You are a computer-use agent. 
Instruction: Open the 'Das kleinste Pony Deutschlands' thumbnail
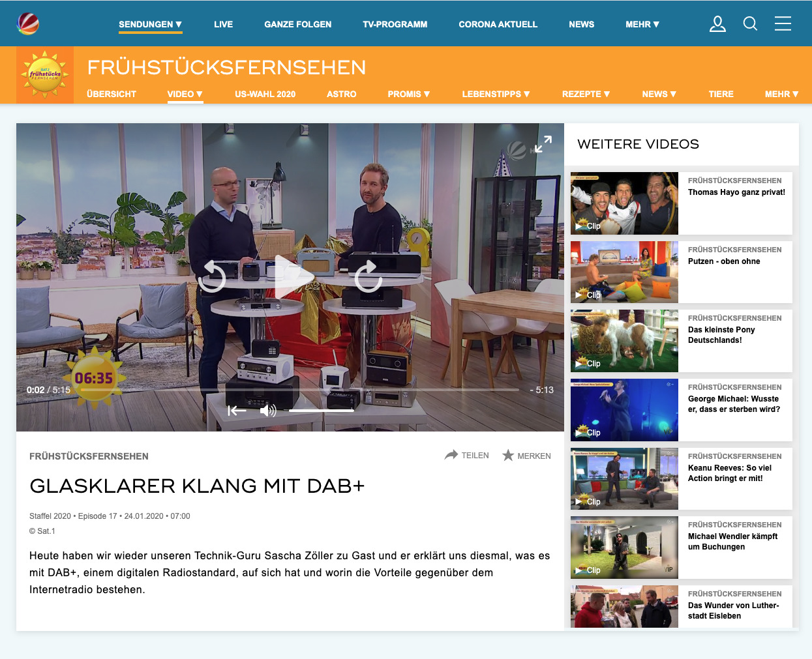pos(624,341)
